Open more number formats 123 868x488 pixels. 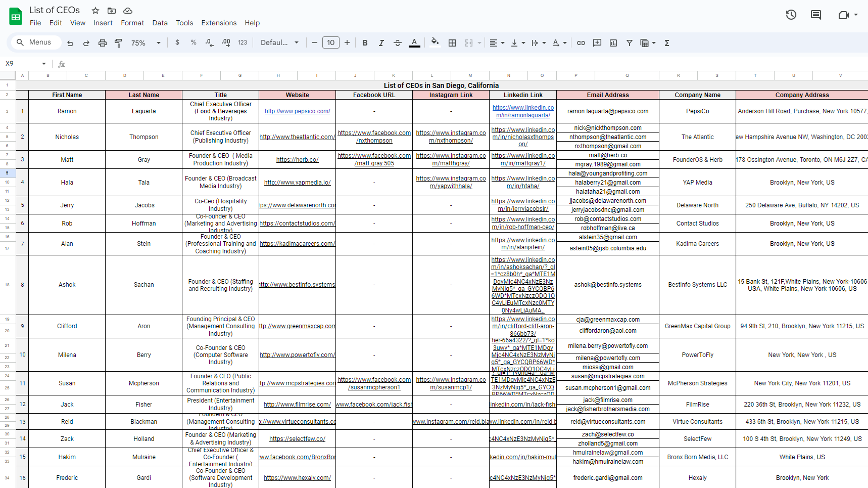[x=243, y=42]
